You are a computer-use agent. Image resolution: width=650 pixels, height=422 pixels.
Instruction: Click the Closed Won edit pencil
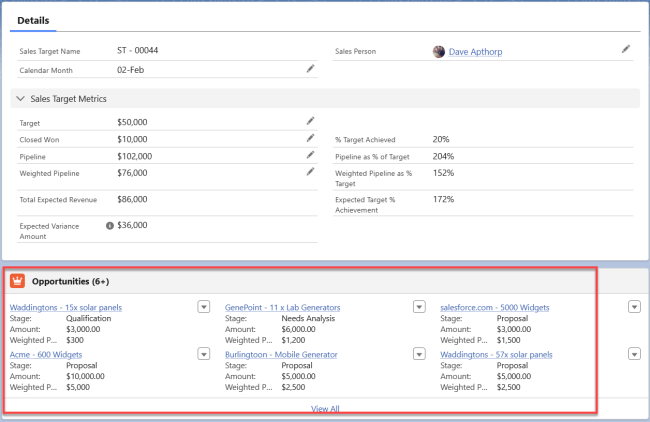point(310,138)
